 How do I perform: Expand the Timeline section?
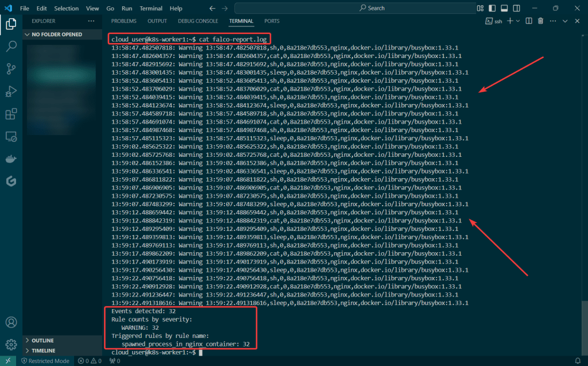click(44, 350)
